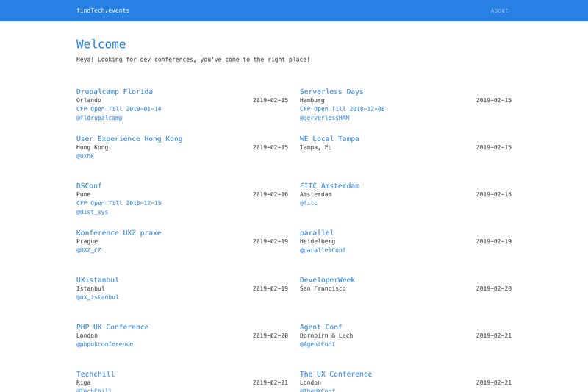Select the Tampa, FL location text

[315, 147]
